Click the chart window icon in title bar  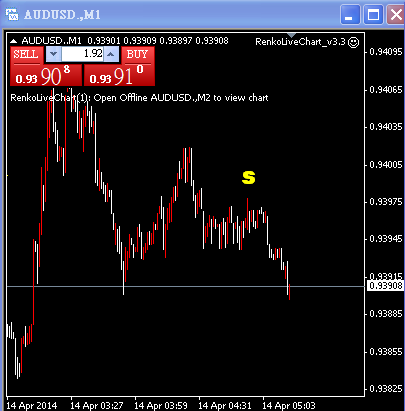click(12, 14)
